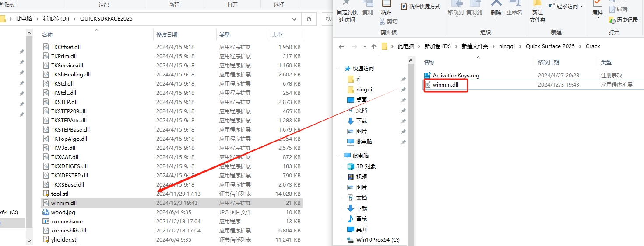Select the TKTopAlgo.dll row
644x246 pixels.
point(172,139)
